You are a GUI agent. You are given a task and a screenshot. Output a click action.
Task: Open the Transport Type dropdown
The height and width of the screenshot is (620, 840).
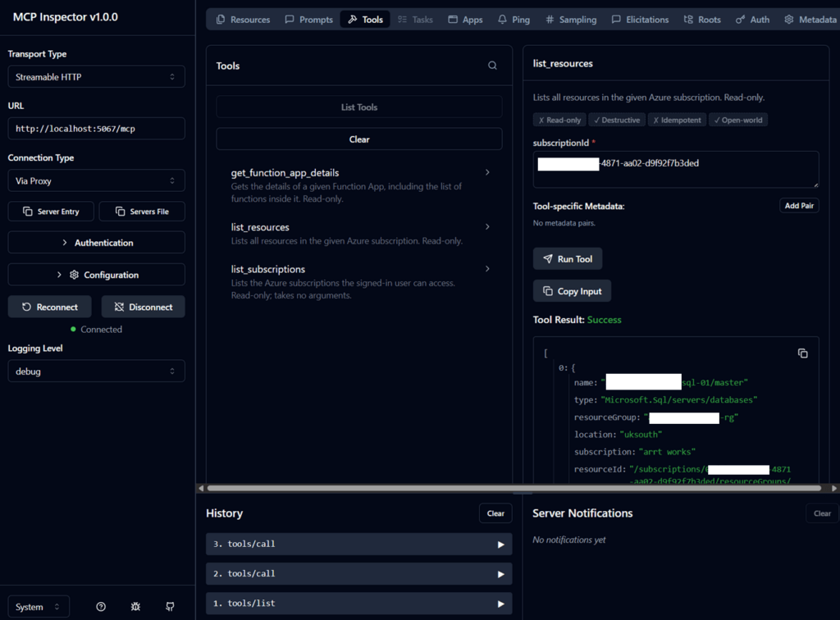point(97,76)
